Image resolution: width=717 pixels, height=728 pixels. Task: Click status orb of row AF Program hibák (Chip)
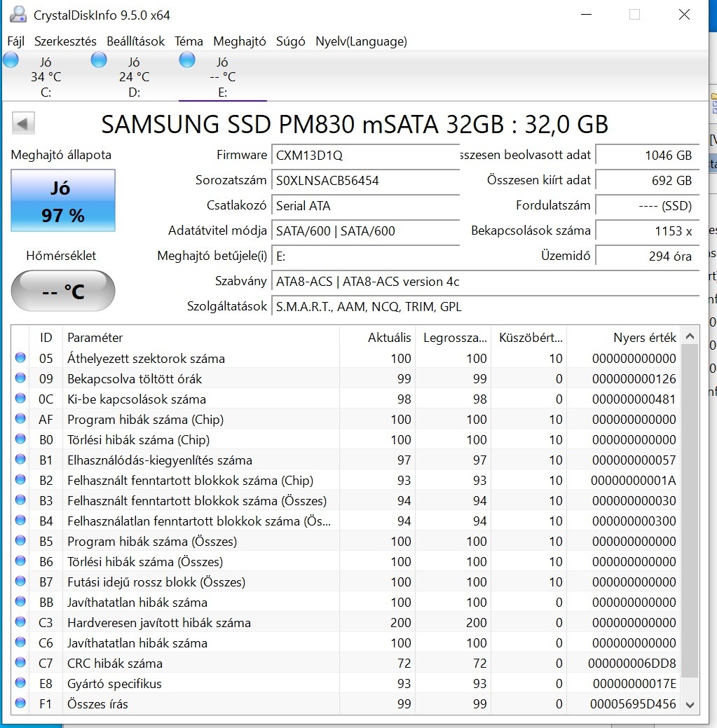[20, 419]
